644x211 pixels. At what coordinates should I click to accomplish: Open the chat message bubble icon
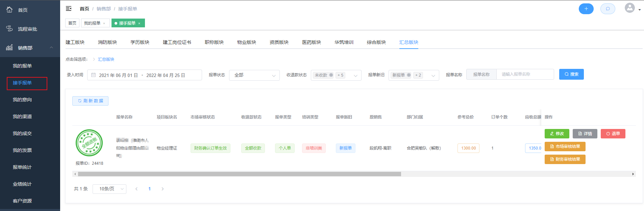[x=608, y=9]
